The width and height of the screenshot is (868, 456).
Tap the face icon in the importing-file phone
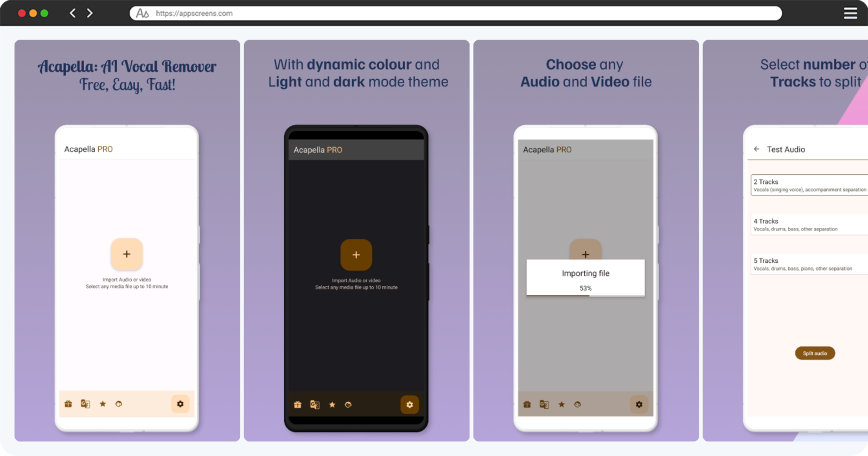(x=578, y=404)
